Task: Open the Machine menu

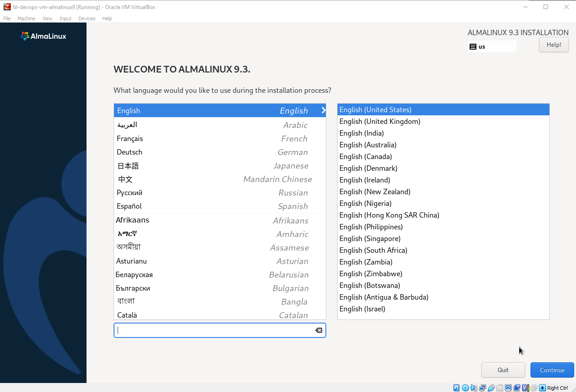Action: (26, 18)
